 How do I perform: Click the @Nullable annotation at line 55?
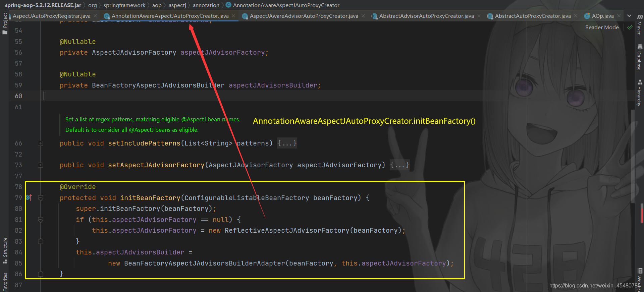pyautogui.click(x=77, y=42)
